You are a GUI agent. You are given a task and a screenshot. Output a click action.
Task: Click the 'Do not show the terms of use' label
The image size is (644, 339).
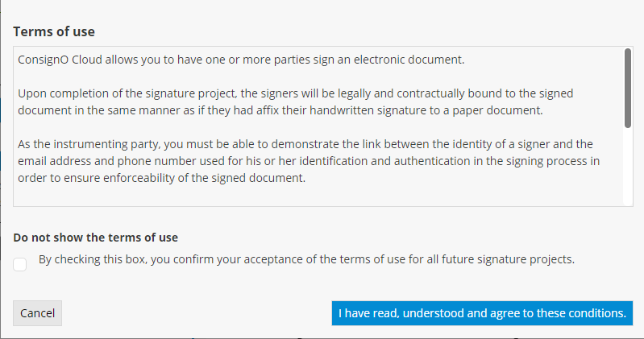click(95, 238)
